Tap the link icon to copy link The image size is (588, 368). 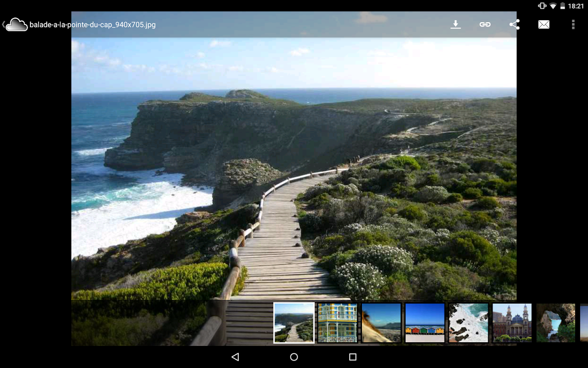coord(485,24)
